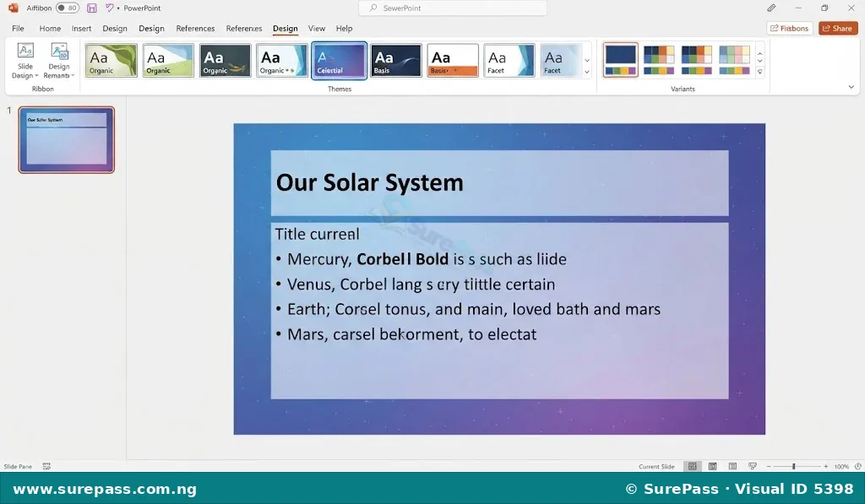865x504 pixels.
Task: Select the solid dark blue variant
Action: coord(621,60)
